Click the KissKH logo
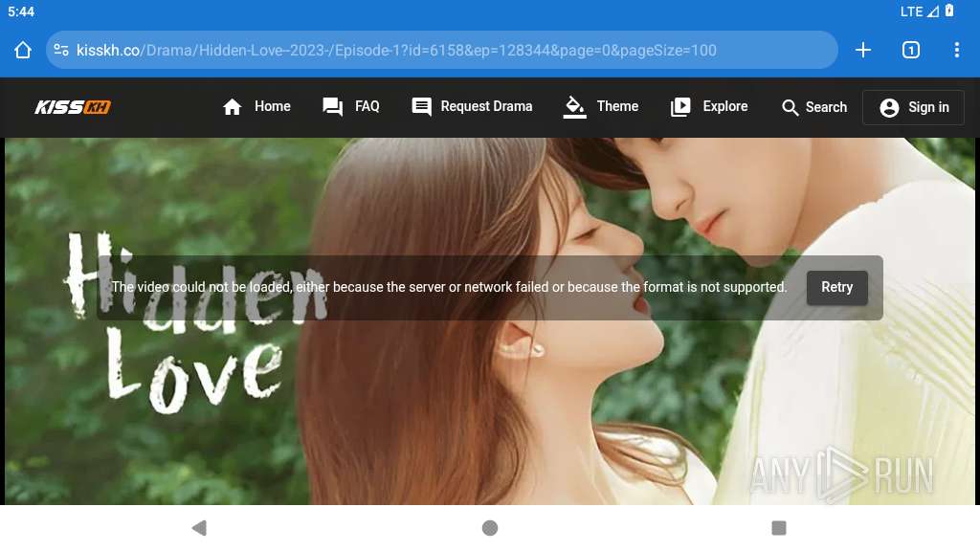980x551 pixels. (x=73, y=107)
